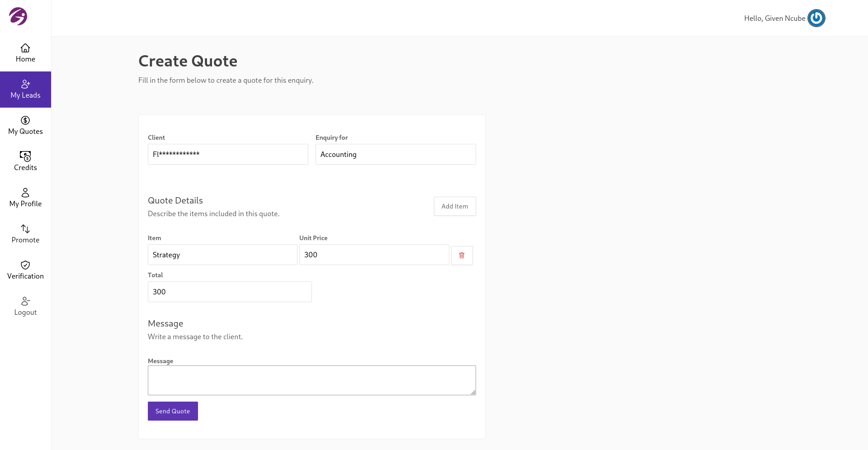Screen dimensions: 868x450
Task: Focus the Client input field
Action: tap(228, 154)
